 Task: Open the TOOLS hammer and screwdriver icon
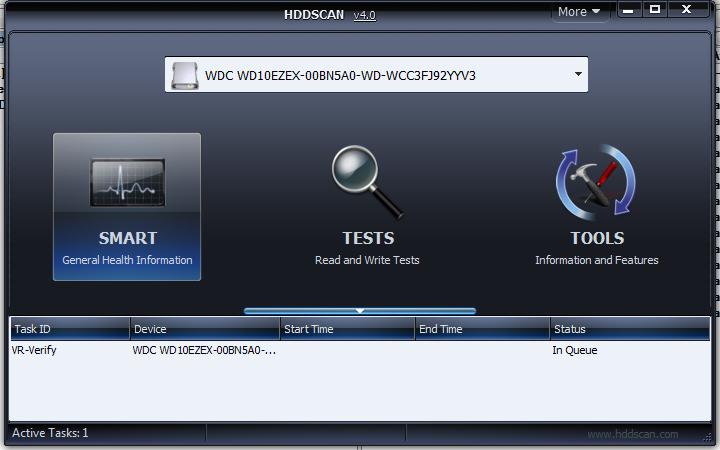(x=596, y=183)
